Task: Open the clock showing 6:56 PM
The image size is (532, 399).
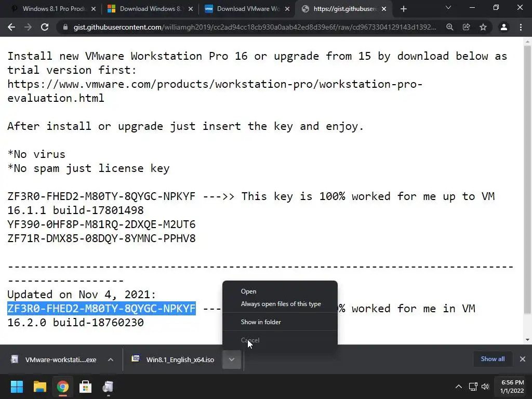Action: pyautogui.click(x=512, y=387)
